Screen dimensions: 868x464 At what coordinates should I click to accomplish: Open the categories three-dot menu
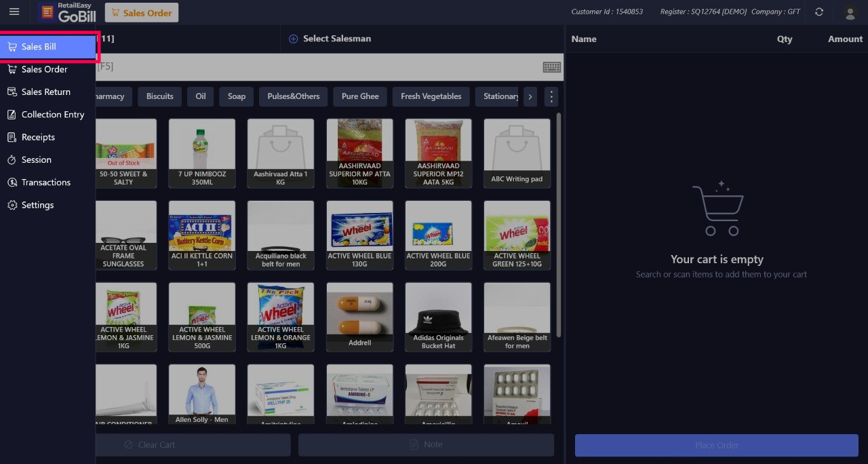click(x=551, y=96)
